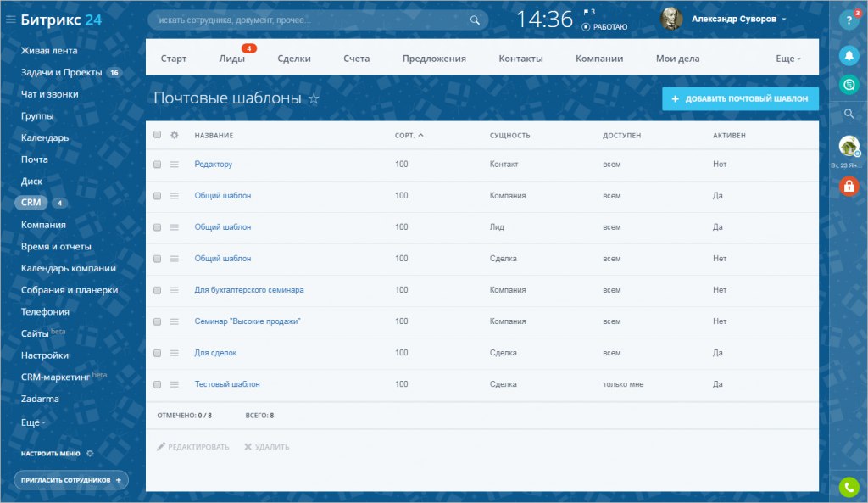868x503 pixels.
Task: Check the box for Редактору row
Action: [x=157, y=165]
